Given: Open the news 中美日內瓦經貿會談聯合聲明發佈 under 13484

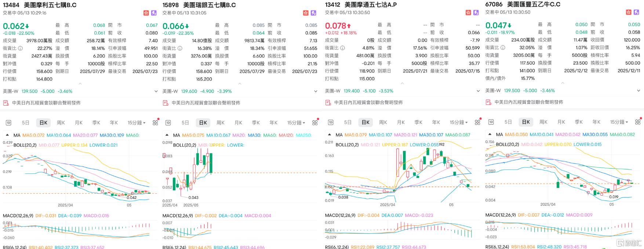Looking at the screenshot, I should (x=46, y=103).
